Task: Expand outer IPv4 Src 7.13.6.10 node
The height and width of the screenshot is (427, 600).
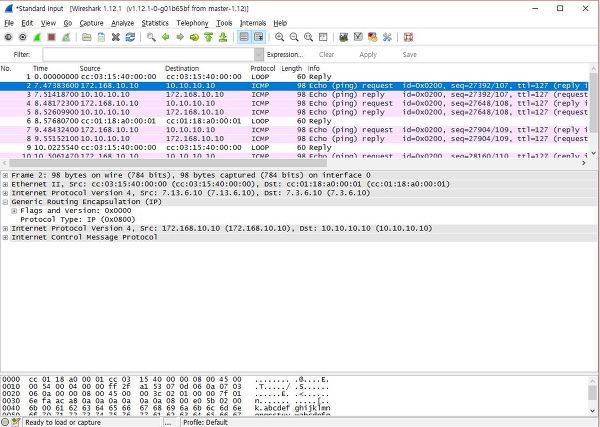Action: point(5,193)
